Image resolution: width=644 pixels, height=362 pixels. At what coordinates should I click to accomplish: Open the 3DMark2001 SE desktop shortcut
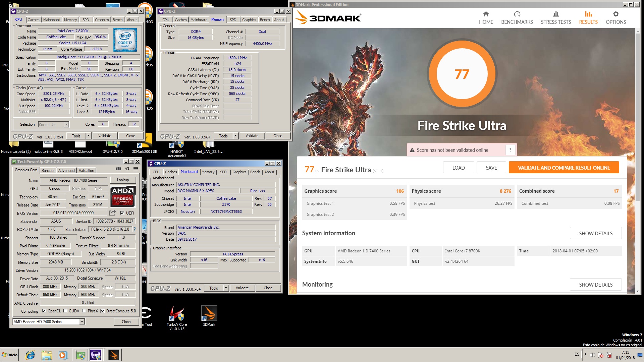coord(145,147)
